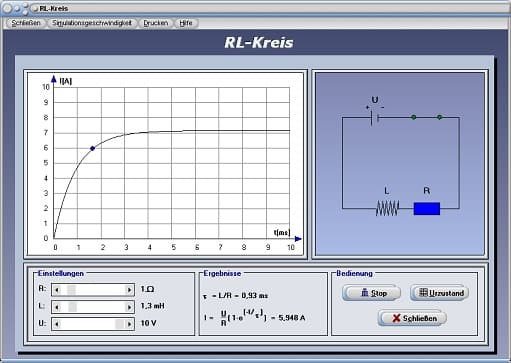Increase resistance R with right arrow
Screen dimensions: 511x363
tap(129, 290)
